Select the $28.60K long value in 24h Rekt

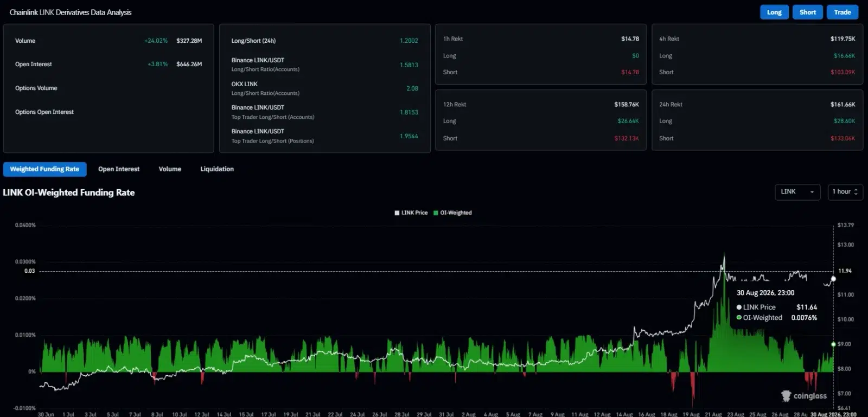[x=845, y=121]
